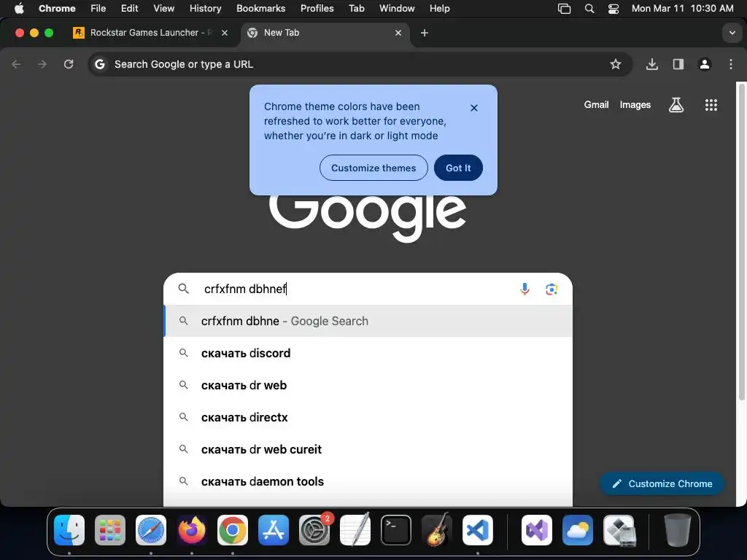747x560 pixels.
Task: Click the Customize themes button
Action: pyautogui.click(x=373, y=168)
